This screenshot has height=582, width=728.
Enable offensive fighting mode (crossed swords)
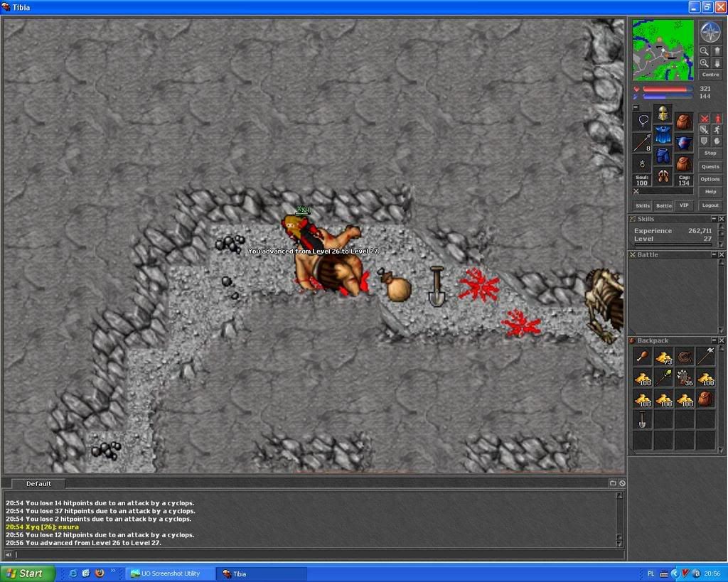coord(705,119)
